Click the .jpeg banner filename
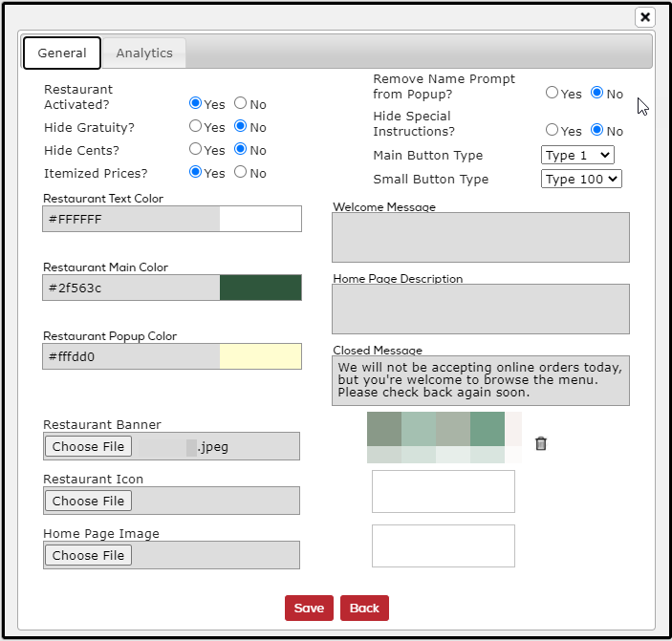 (213, 447)
